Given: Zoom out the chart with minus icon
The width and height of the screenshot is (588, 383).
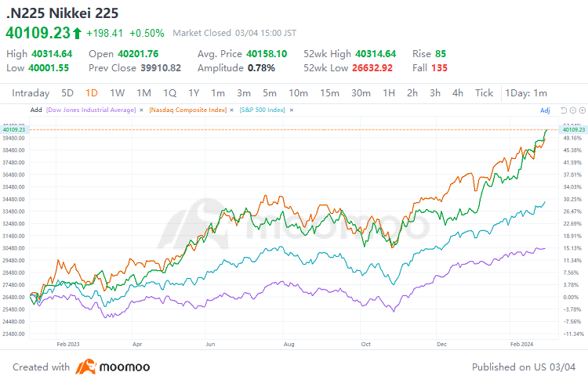Looking at the screenshot, I should [x=573, y=110].
